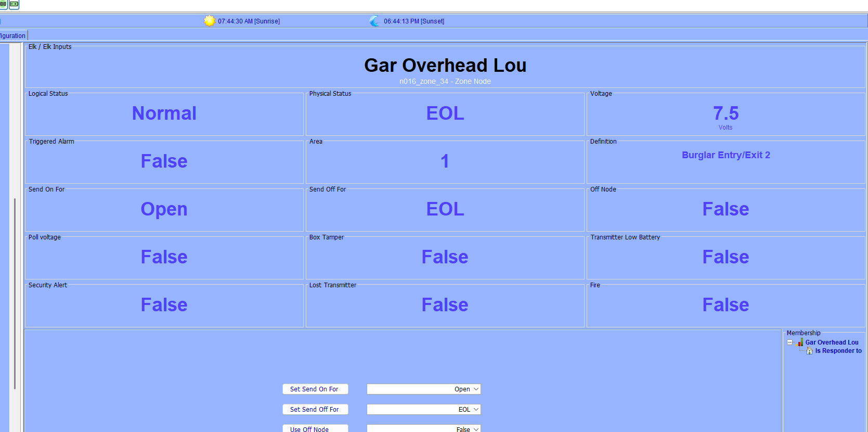Click the battery toolbar icon
The width and height of the screenshot is (868, 432).
coord(14,4)
